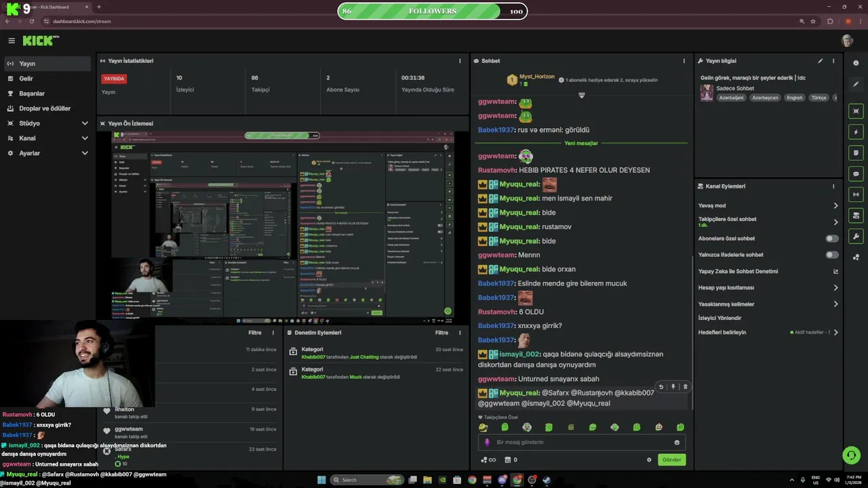Open the emoji picker in message box
This screenshot has width=868, height=488.
coord(677,443)
